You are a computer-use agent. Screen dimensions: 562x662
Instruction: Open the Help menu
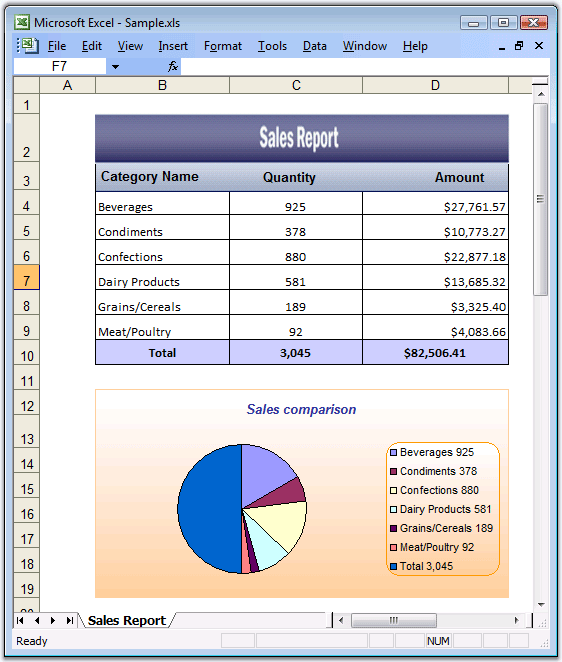415,46
